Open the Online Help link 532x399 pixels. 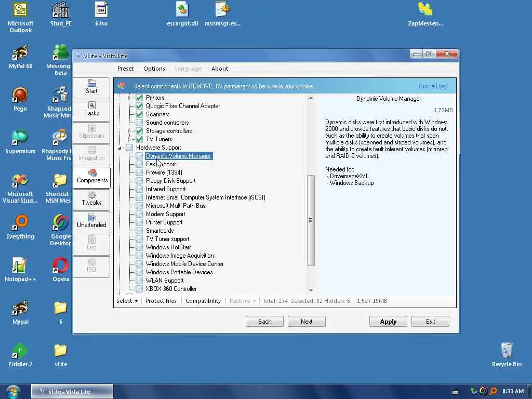click(433, 86)
